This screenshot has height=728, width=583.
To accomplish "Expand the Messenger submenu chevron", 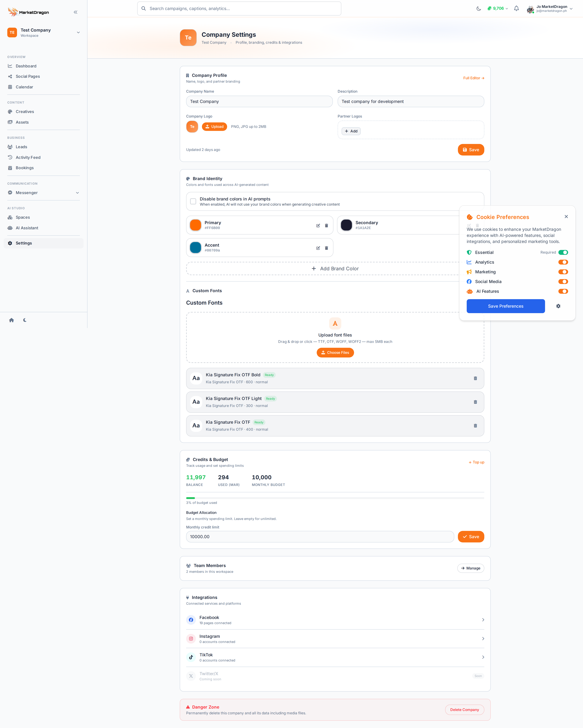I will (77, 193).
